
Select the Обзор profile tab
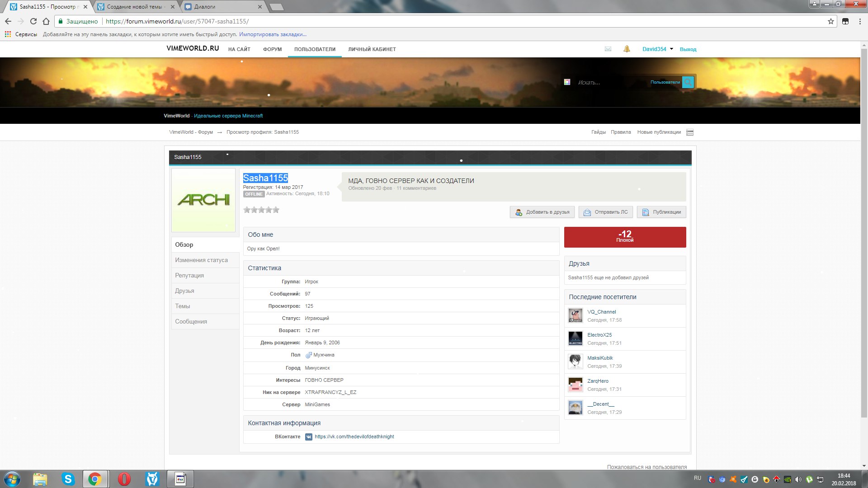tap(205, 244)
